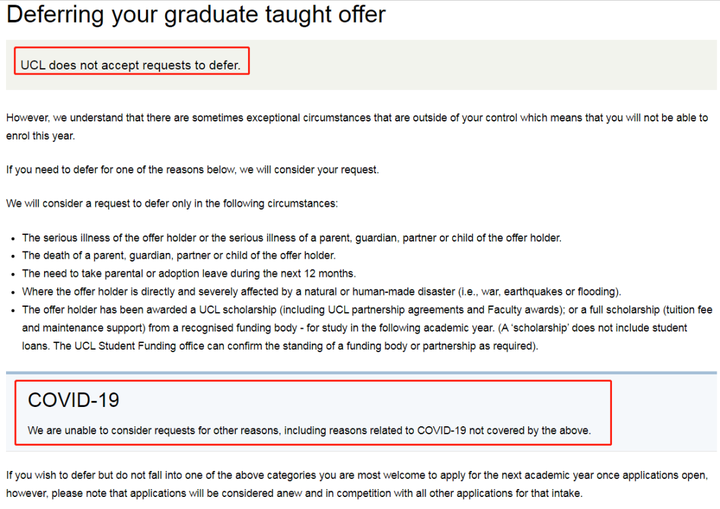This screenshot has height=509, width=720.
Task: Click the 'If you wish to defer' closing paragraph
Action: pyautogui.click(x=357, y=484)
